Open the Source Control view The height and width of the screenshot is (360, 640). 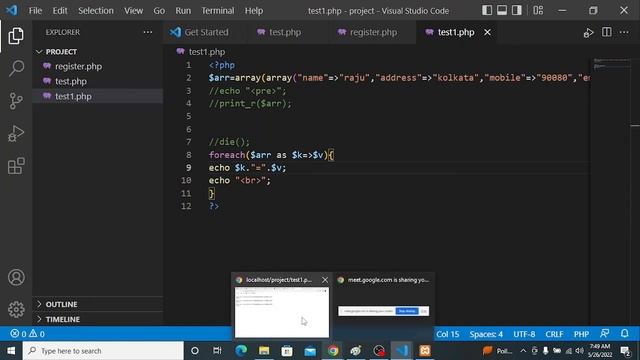(x=16, y=101)
